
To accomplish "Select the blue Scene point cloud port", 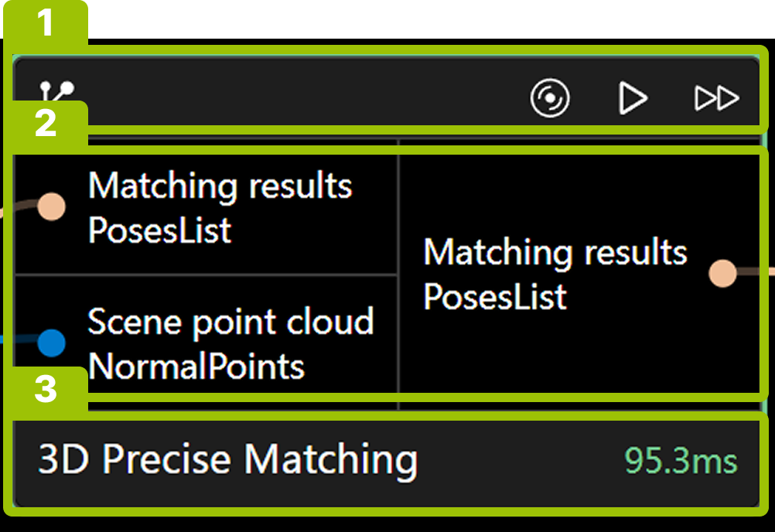I will [51, 341].
